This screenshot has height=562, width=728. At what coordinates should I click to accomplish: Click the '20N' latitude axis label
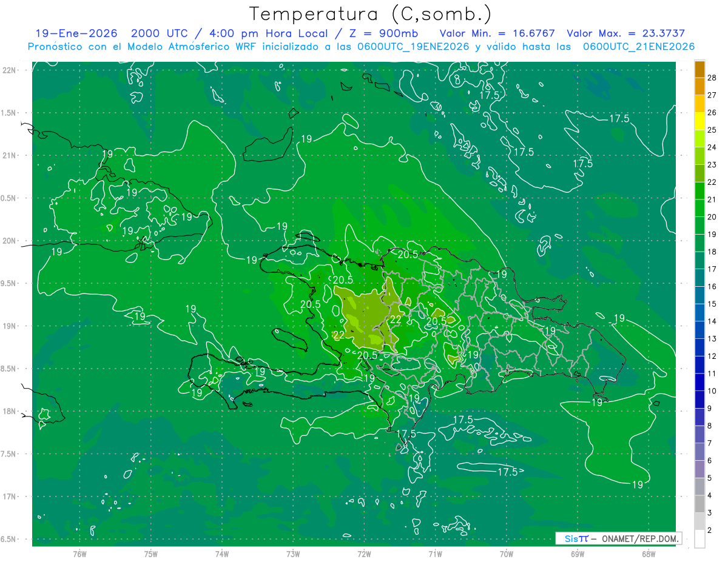(x=10, y=241)
